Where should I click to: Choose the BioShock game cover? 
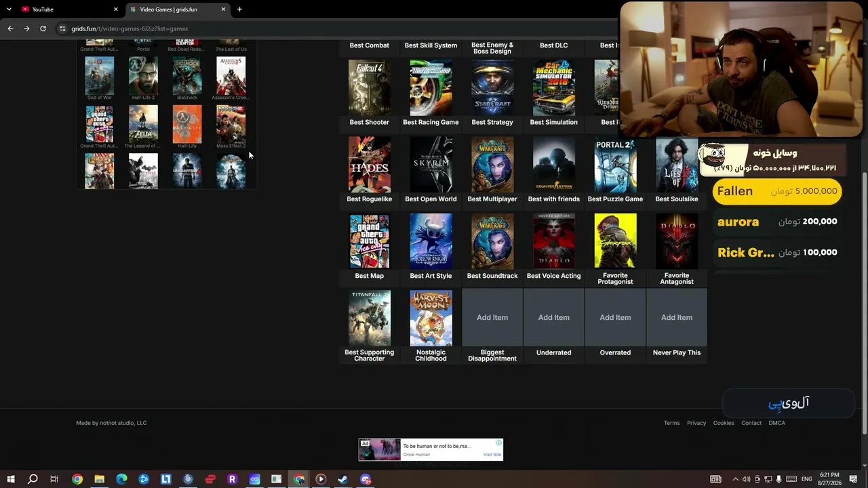187,75
